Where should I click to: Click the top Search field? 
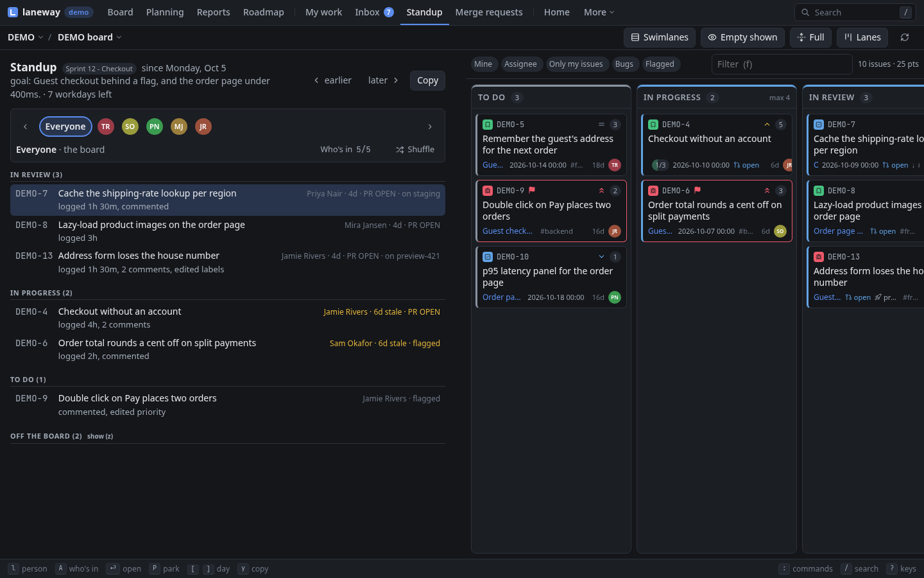tap(855, 12)
